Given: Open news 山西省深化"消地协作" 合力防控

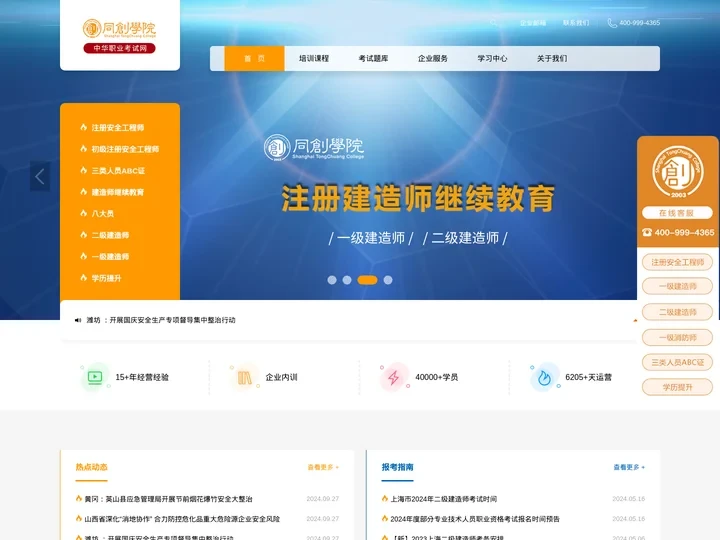Looking at the screenshot, I should click(182, 519).
